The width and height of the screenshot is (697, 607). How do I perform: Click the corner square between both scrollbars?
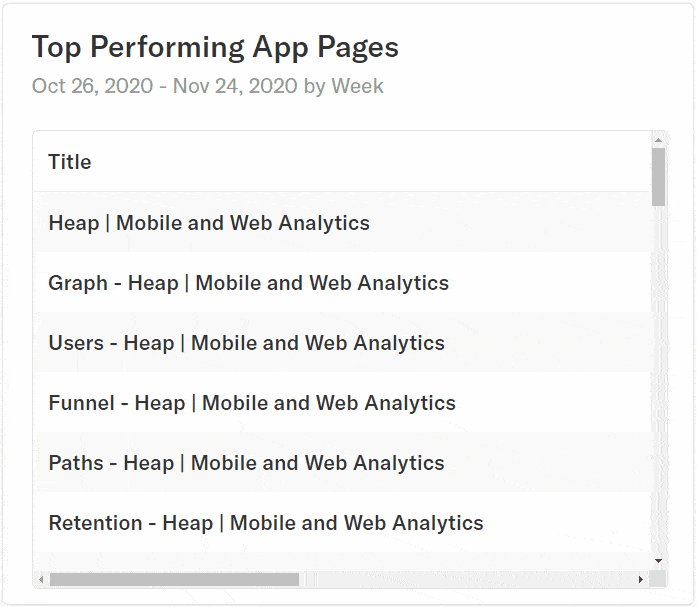pyautogui.click(x=657, y=579)
